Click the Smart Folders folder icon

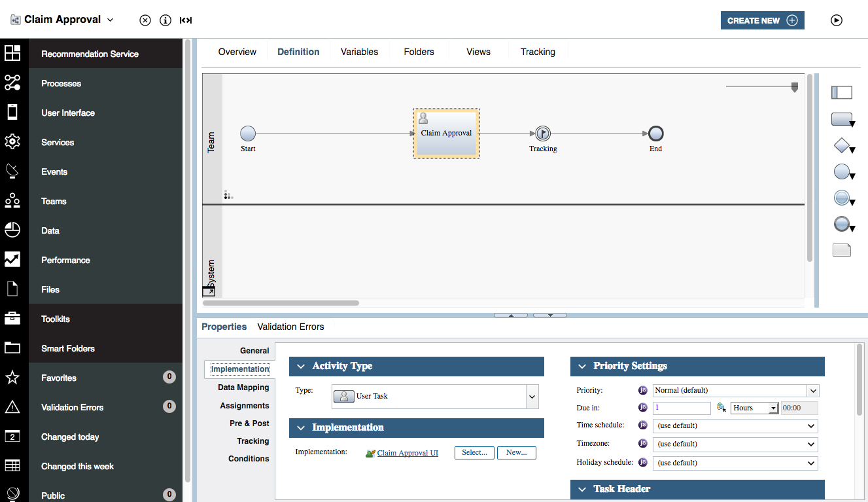coord(12,348)
